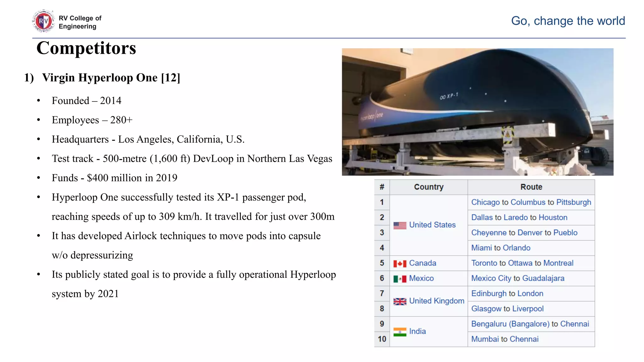Open the Mexico country link

tap(421, 278)
